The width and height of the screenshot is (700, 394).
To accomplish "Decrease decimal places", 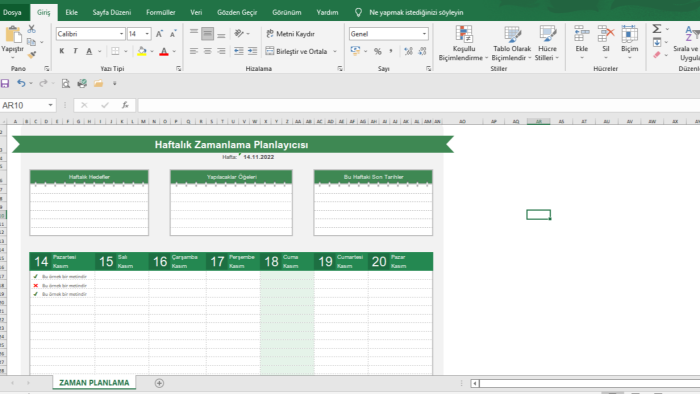I will coord(422,51).
